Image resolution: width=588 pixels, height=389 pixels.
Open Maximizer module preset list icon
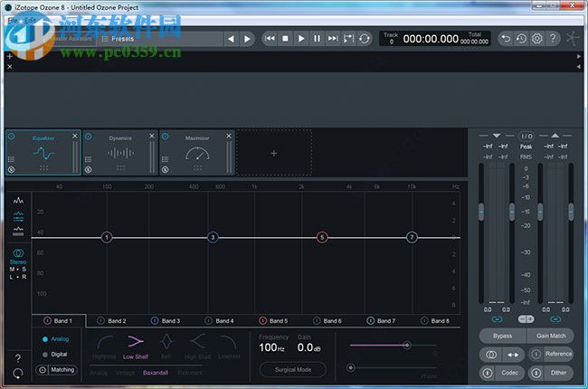pyautogui.click(x=165, y=159)
